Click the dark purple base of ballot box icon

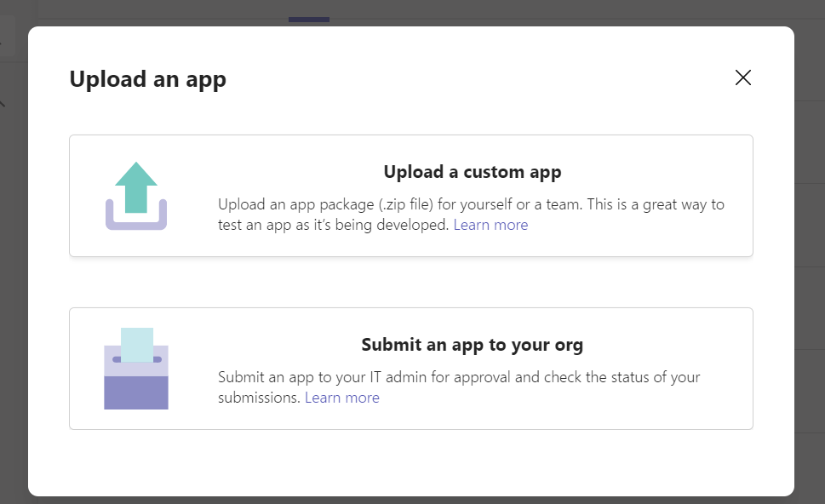tap(136, 392)
